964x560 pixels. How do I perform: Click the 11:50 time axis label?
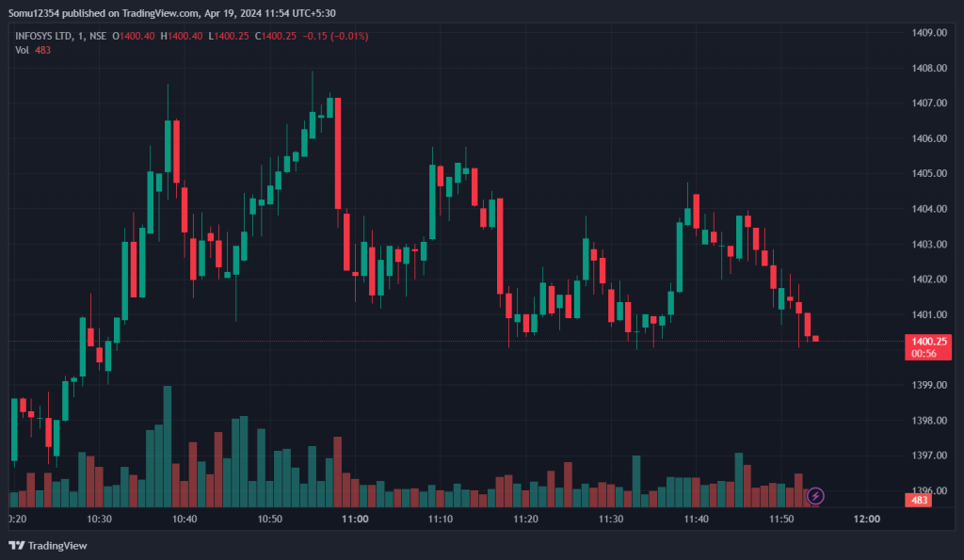781,520
